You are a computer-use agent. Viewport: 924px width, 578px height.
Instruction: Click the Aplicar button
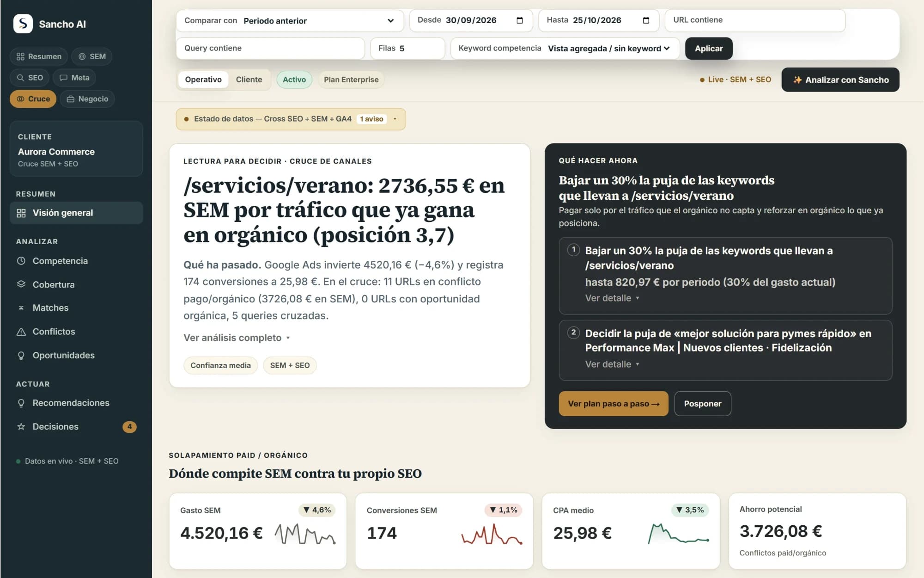point(709,48)
